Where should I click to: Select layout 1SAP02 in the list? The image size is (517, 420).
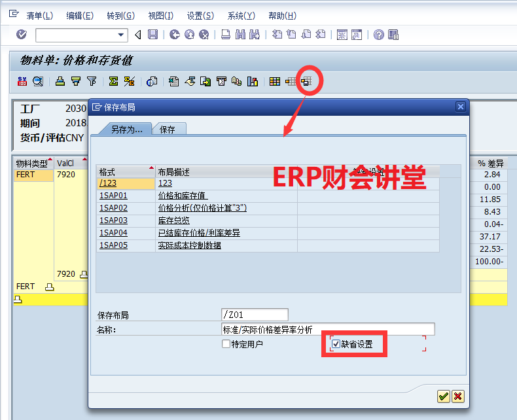[113, 208]
